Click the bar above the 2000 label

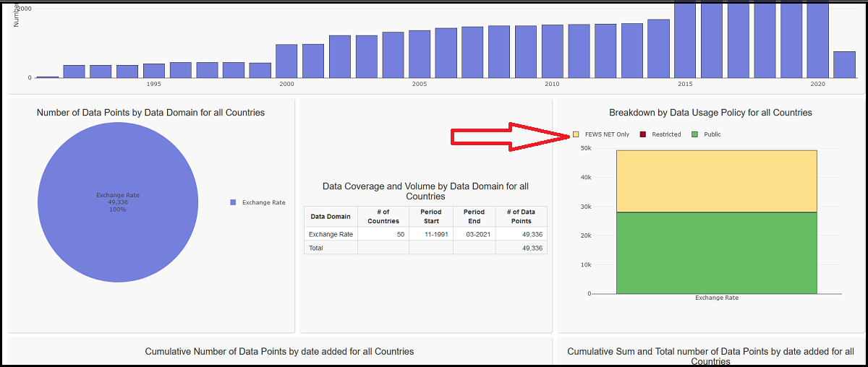[286, 61]
